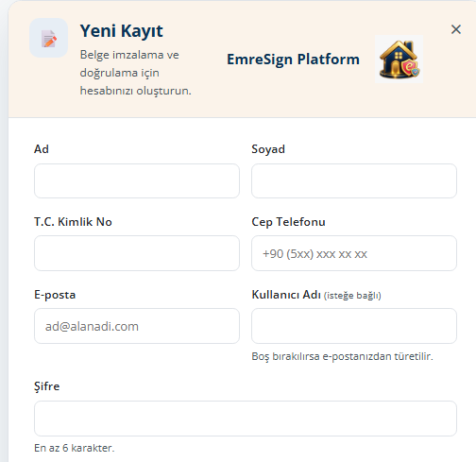Image resolution: width=476 pixels, height=462 pixels.
Task: Close the Yeni Kayıt dialog
Action: 456,29
